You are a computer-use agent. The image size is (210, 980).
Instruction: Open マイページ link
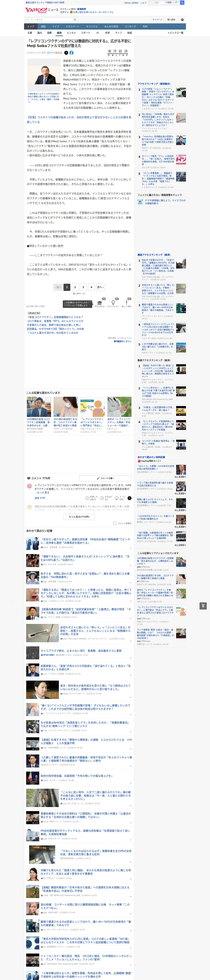[x=157, y=20]
